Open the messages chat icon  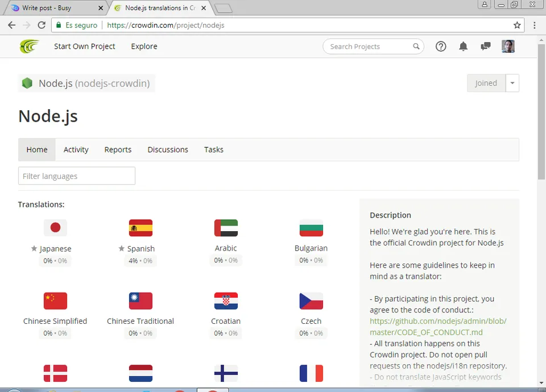pos(485,46)
